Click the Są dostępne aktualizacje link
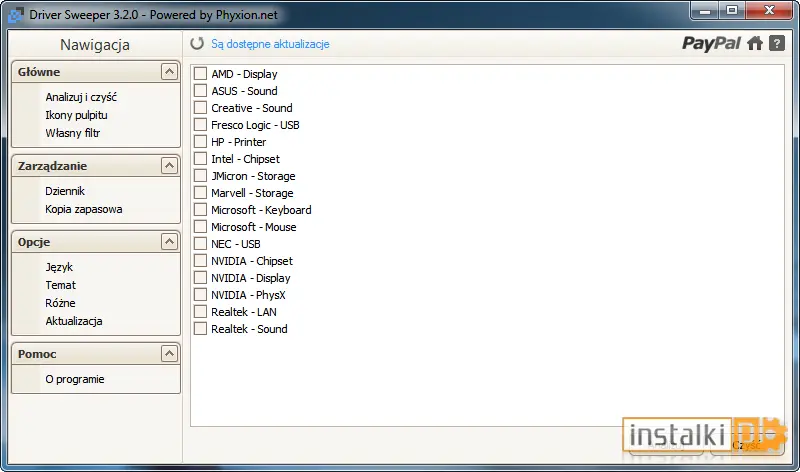Viewport: 800px width, 472px height. [x=270, y=44]
